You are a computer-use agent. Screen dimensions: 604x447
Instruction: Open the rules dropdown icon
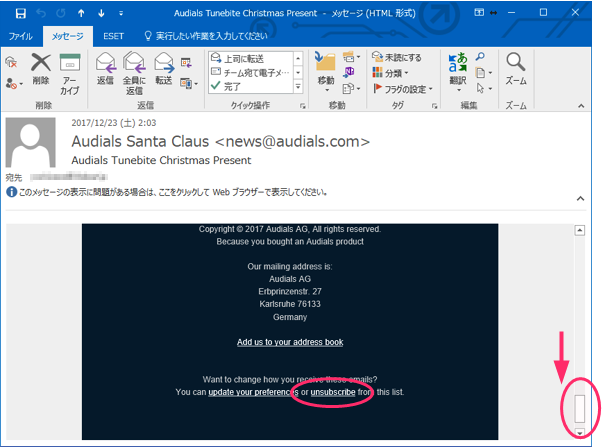[351, 57]
